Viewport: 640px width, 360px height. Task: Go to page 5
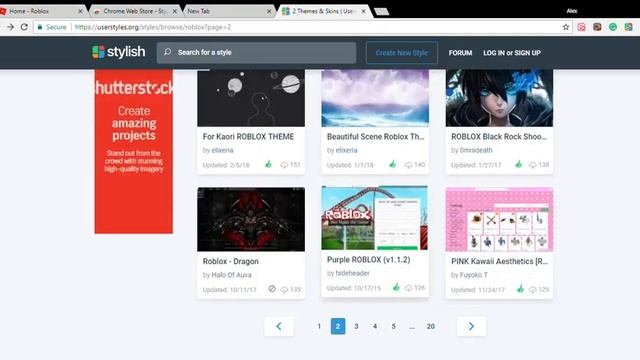point(393,326)
